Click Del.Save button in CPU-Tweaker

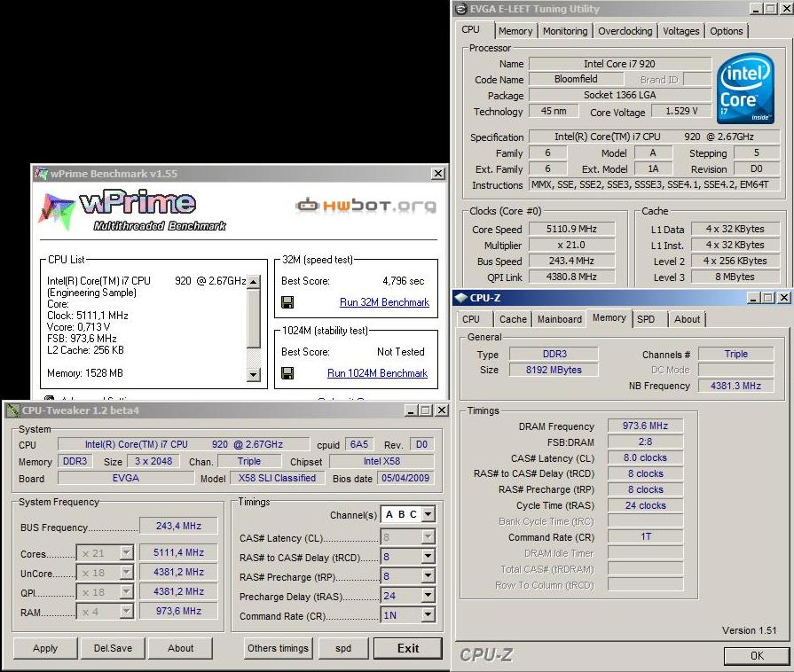click(x=113, y=648)
